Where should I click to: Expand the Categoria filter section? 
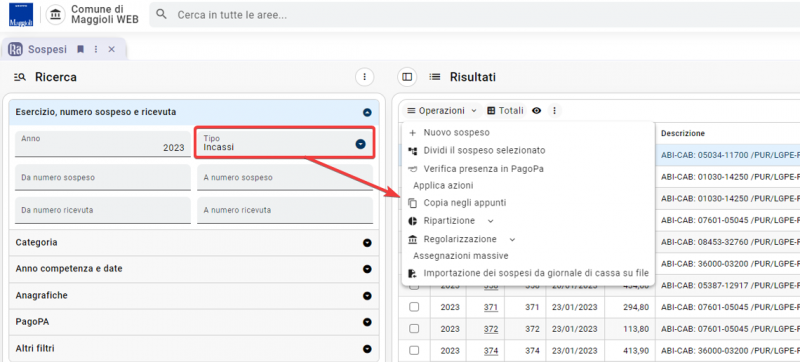click(194, 243)
